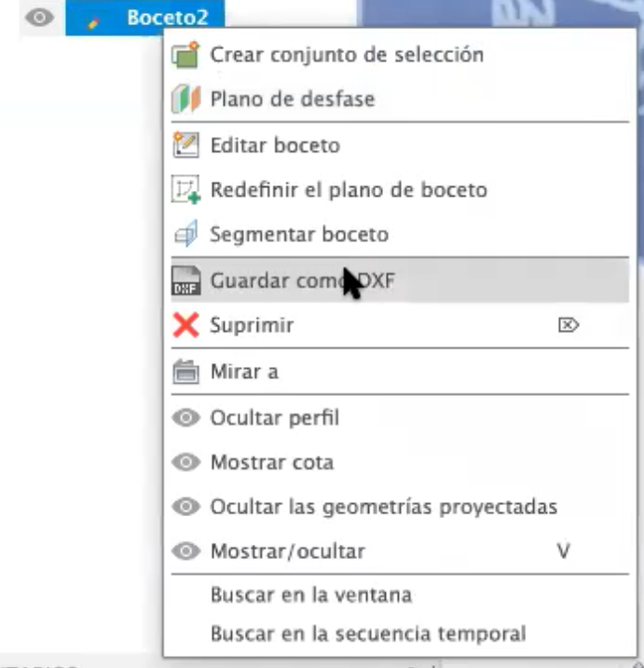Hide the sketch profile via Ocultar perfil
644x668 pixels.
275,417
